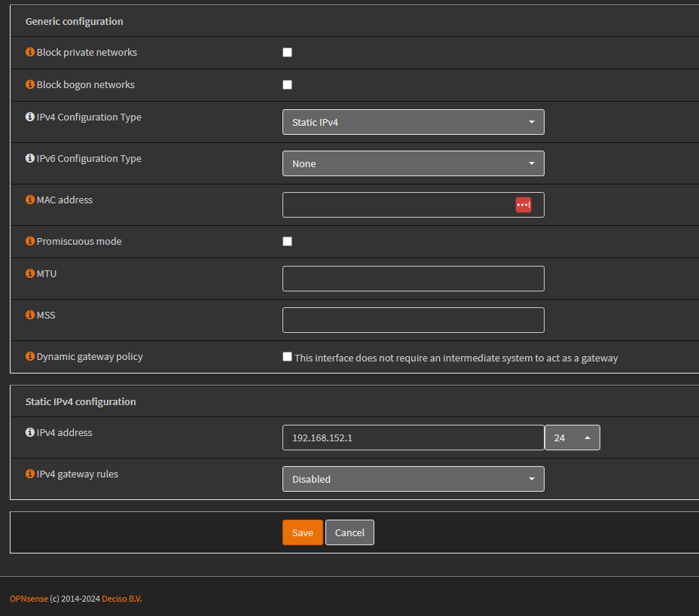Show help for IPv6 Configuration Type
The height and width of the screenshot is (616, 699).
30,158
